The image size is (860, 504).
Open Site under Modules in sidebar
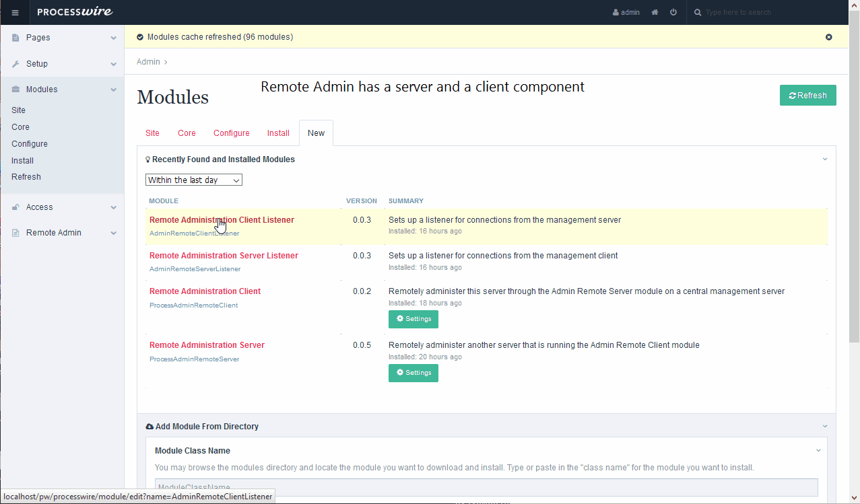click(x=19, y=110)
